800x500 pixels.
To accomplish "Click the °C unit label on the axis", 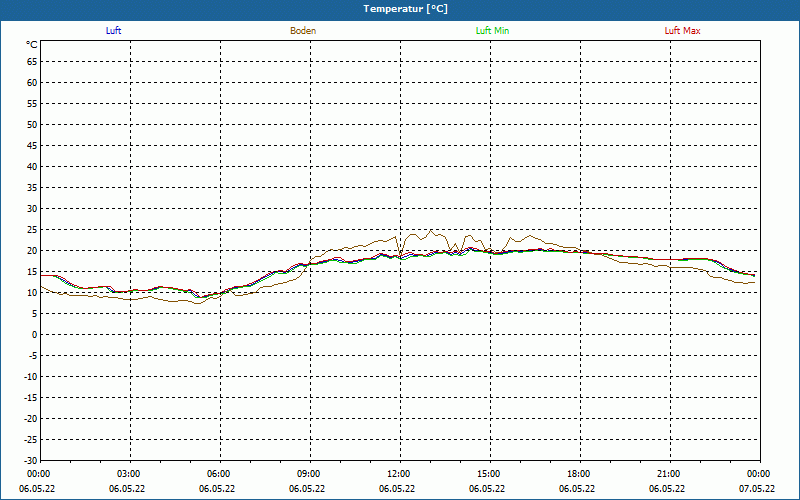I will [x=32, y=45].
